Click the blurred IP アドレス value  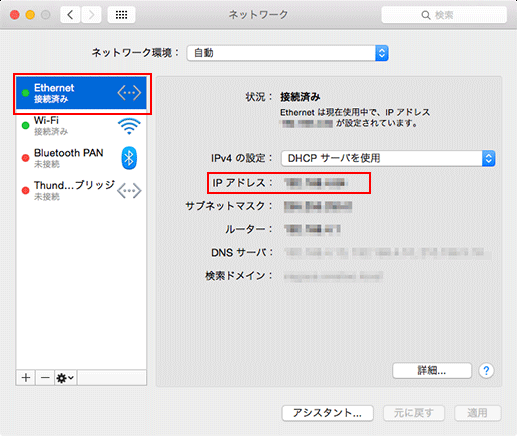coord(315,183)
